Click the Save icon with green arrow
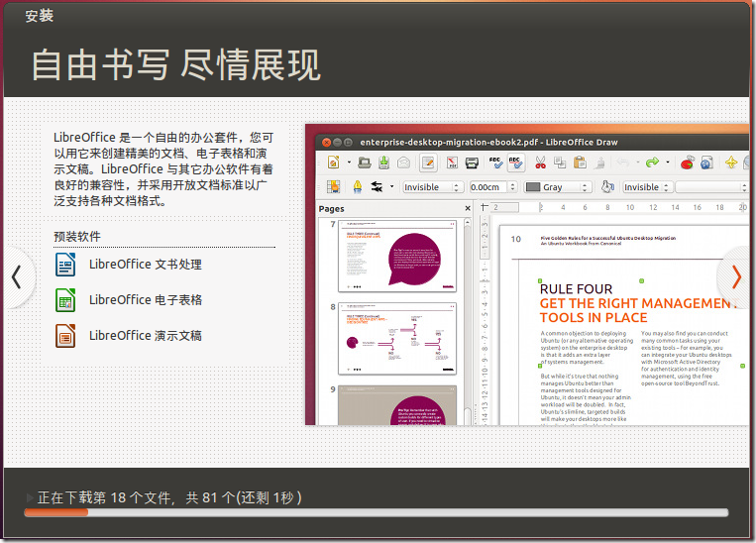The image size is (756, 543). click(x=383, y=163)
